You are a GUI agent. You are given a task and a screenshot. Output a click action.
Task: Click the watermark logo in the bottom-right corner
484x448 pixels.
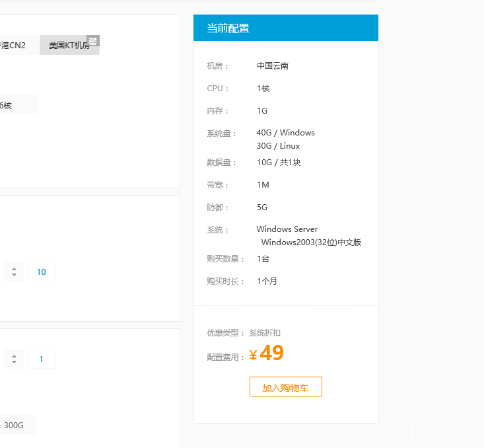[436, 431]
